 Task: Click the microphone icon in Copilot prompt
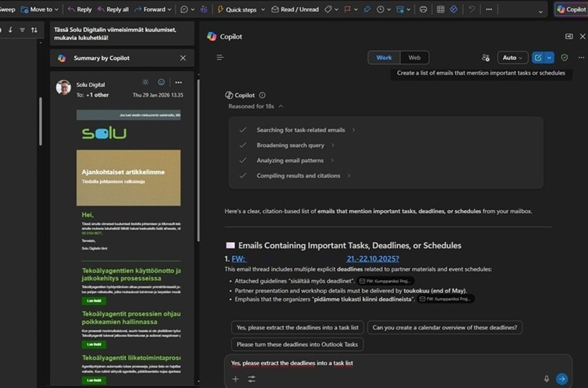tap(546, 379)
